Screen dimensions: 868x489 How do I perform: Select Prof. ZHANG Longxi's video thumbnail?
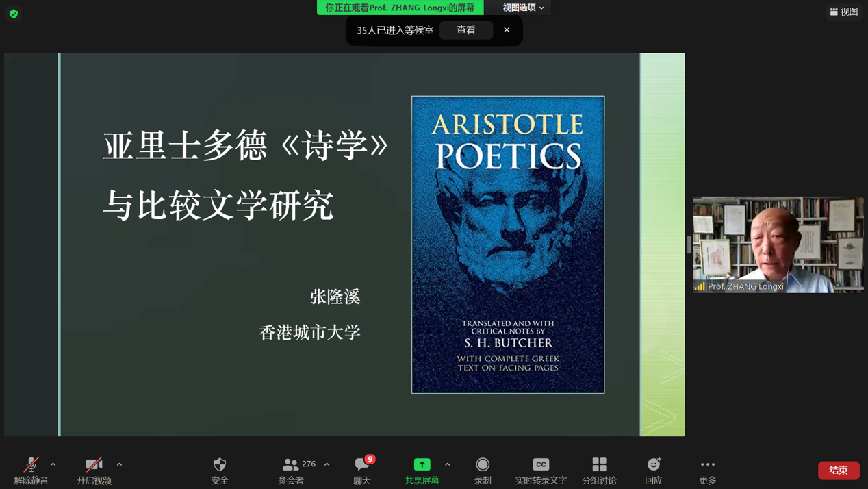pyautogui.click(x=778, y=245)
